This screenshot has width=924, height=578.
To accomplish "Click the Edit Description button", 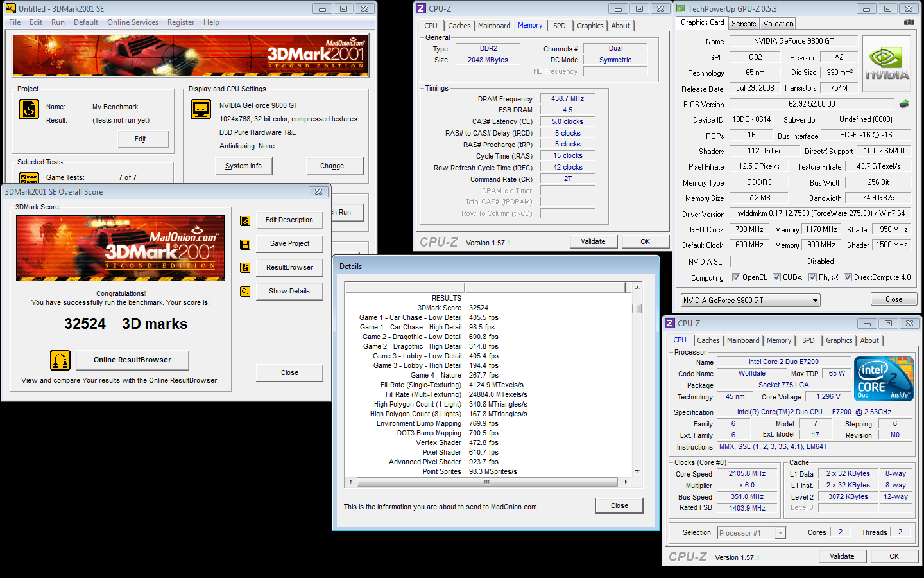I will [289, 220].
